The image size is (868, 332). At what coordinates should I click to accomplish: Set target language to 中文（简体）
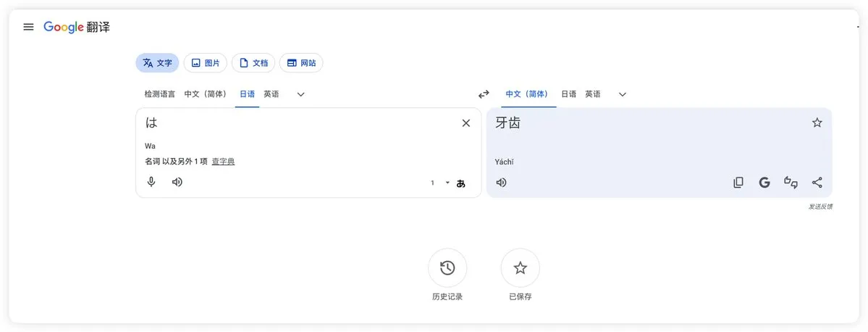tap(527, 94)
